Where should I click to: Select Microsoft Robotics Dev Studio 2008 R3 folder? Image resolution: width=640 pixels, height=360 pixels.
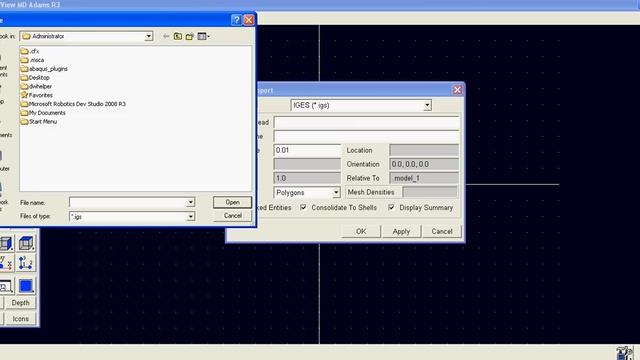click(73, 104)
